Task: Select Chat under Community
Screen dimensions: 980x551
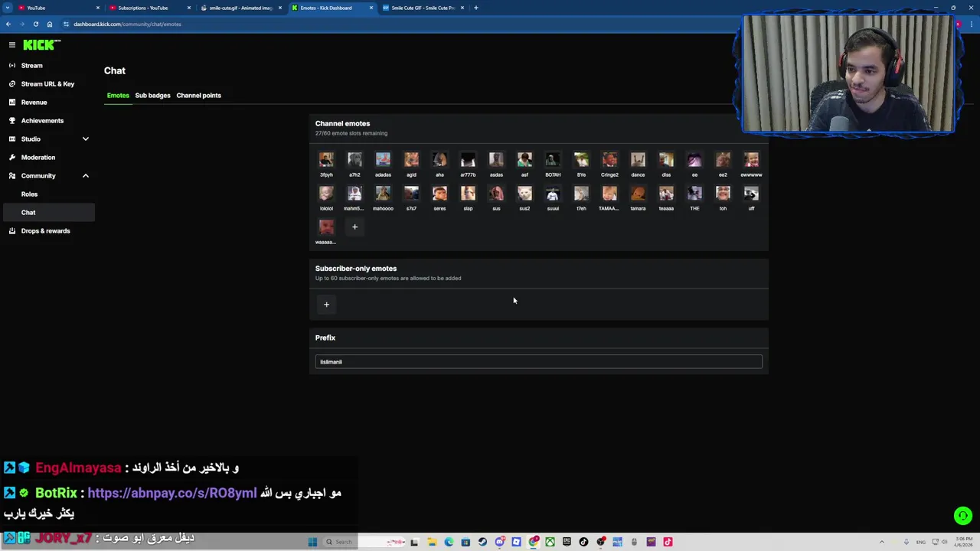Action: click(47, 213)
